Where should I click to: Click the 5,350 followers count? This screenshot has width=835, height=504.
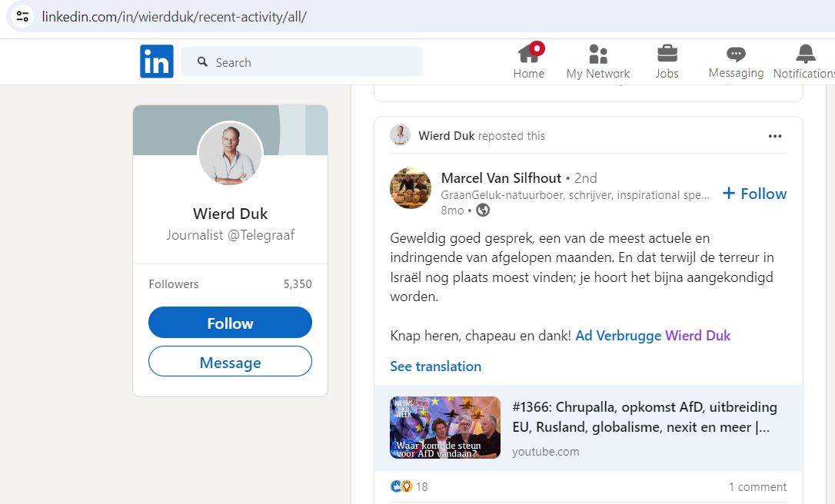297,284
